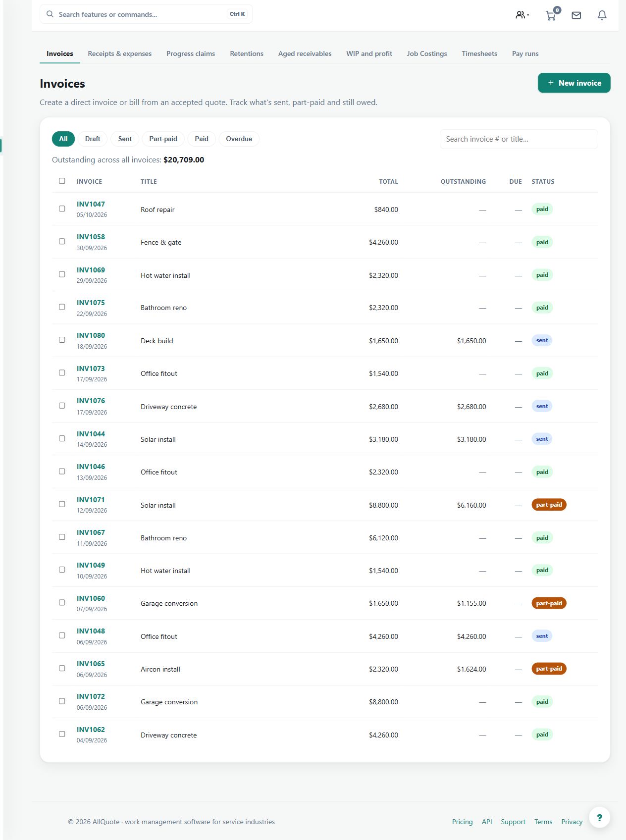Screen dimensions: 626x840
Task: Open invoice INV1065
Action: (91, 664)
